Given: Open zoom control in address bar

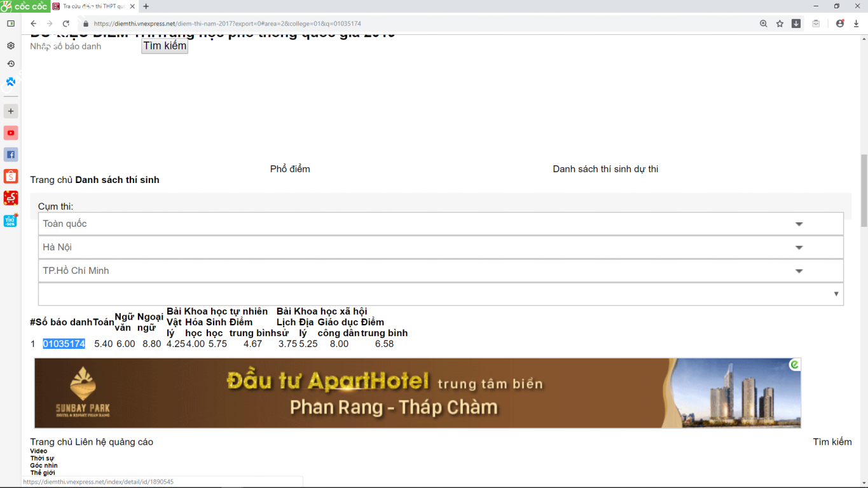Looking at the screenshot, I should point(763,24).
